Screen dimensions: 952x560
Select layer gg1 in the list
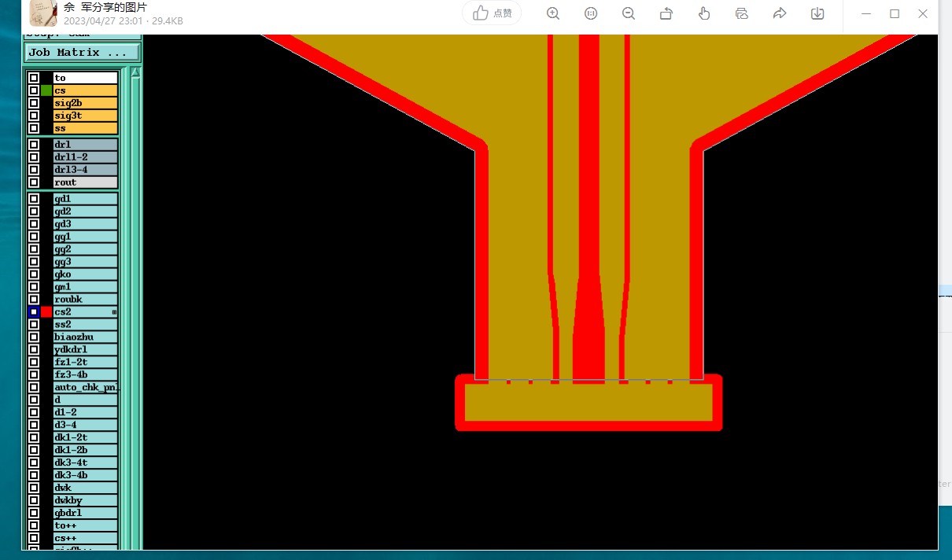(x=86, y=237)
